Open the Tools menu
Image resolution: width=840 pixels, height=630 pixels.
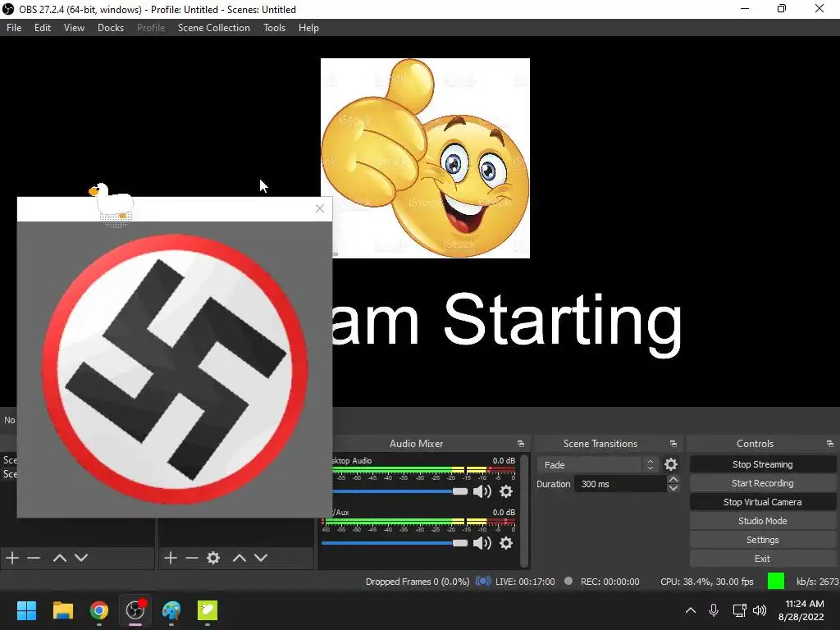point(274,28)
